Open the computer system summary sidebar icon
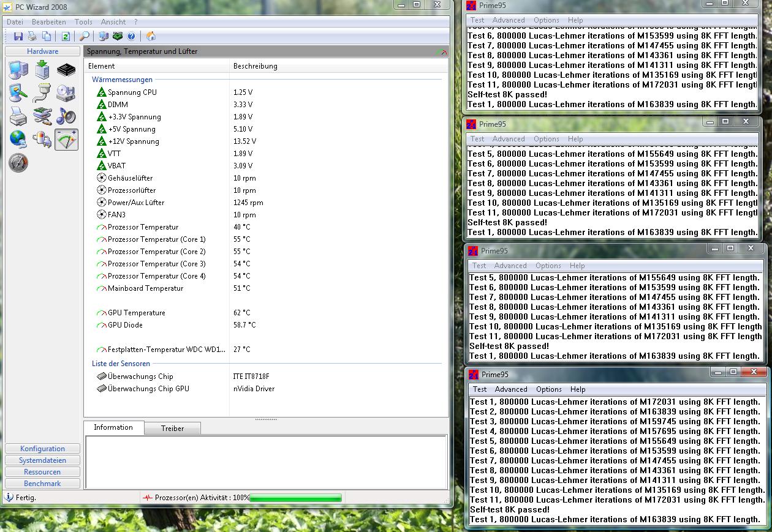 click(18, 70)
